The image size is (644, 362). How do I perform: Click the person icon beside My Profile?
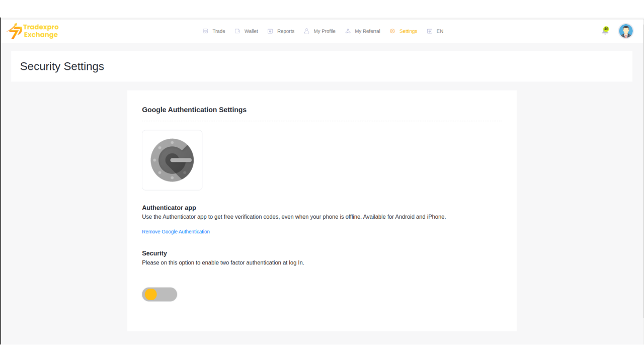(306, 31)
